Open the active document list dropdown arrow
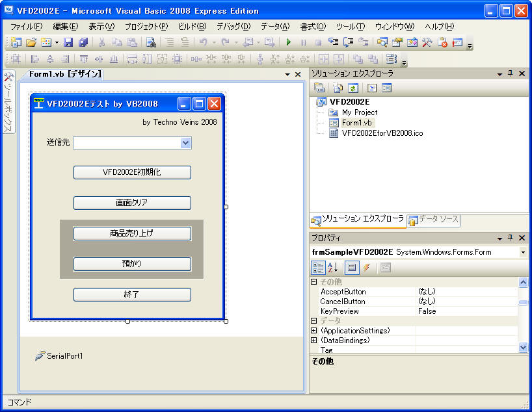 pos(287,74)
